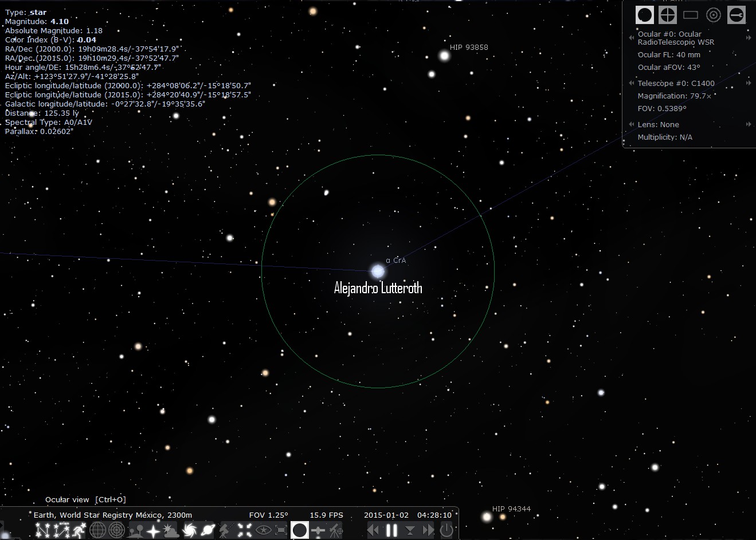Screen dimensions: 756x540
Task: Select next lens arrow
Action: pyautogui.click(x=748, y=124)
